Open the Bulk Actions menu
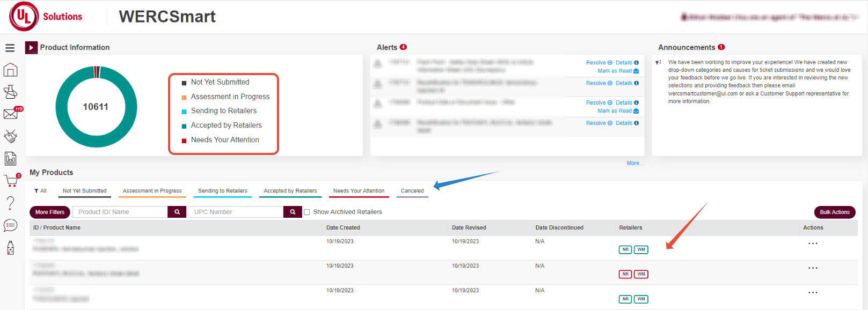The height and width of the screenshot is (310, 868). [x=835, y=212]
